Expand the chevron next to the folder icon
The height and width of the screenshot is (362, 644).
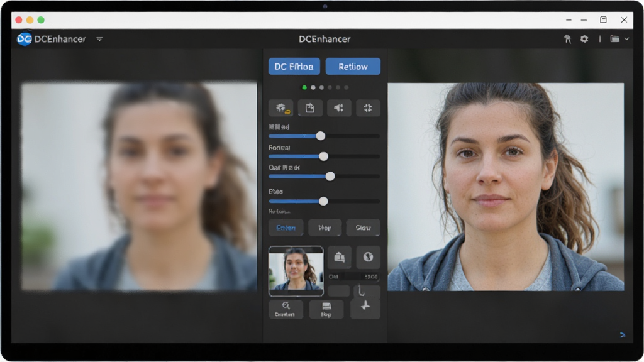click(627, 39)
